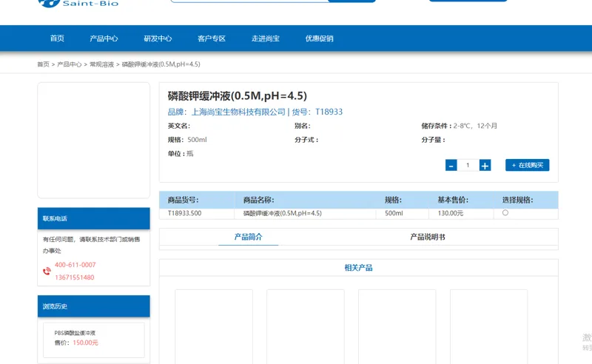
Task: Click the product name cell in the table
Action: (x=305, y=213)
